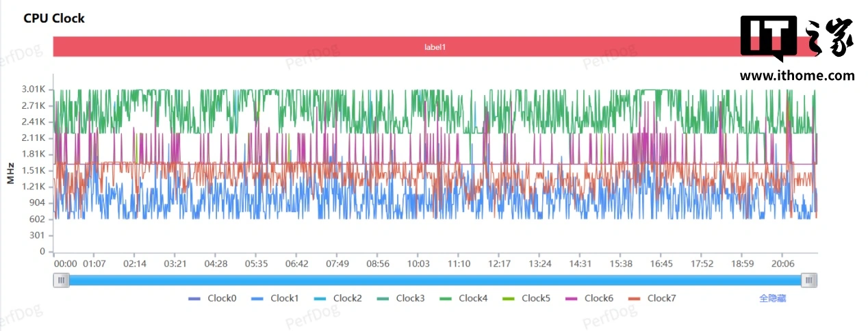The width and height of the screenshot is (868, 331).
Task: Click the right range slider handle
Action: [x=810, y=280]
